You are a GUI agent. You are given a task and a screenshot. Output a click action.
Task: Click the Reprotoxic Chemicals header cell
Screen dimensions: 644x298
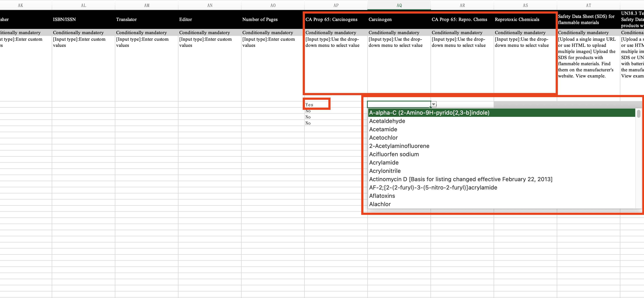517,19
